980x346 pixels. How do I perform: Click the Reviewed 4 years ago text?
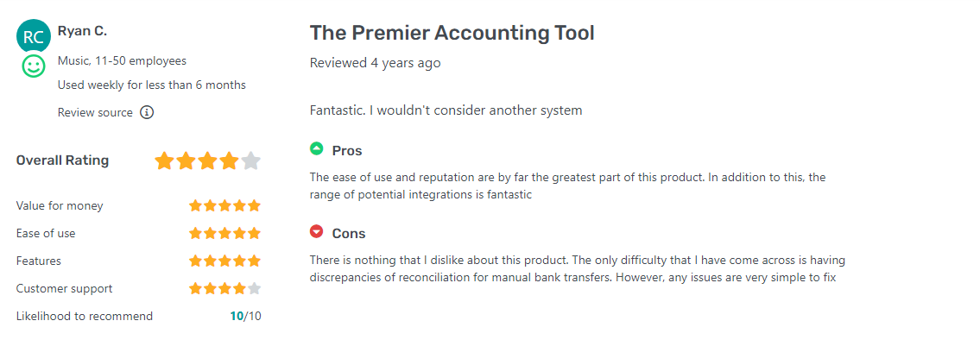point(375,63)
